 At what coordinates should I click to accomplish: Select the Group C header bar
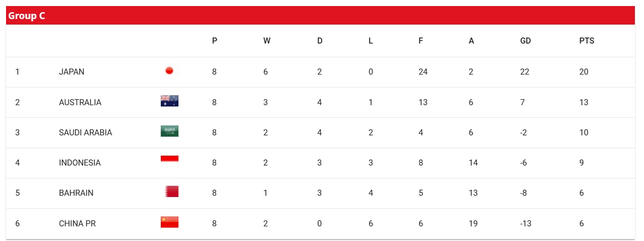click(x=320, y=16)
